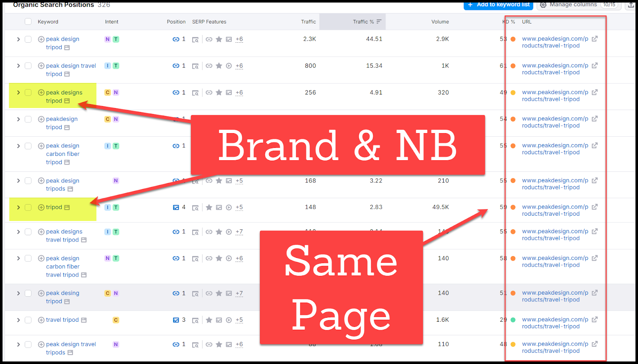Click the export upload icon
This screenshot has width=638, height=364.
point(631,5)
